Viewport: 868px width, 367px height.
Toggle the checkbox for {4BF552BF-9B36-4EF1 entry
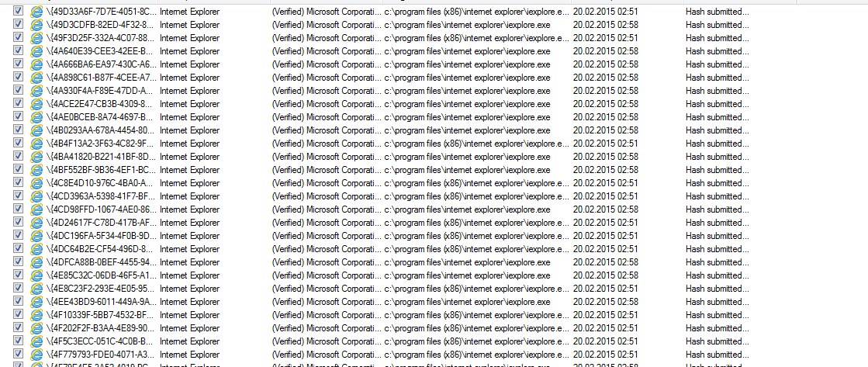click(x=19, y=169)
